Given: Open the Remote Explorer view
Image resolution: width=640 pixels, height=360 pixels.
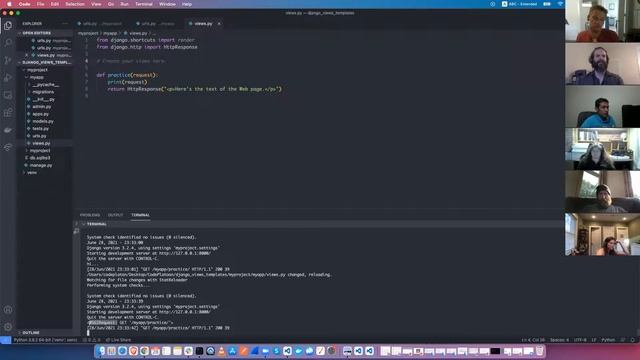Looking at the screenshot, I should pyautogui.click(x=8, y=95).
